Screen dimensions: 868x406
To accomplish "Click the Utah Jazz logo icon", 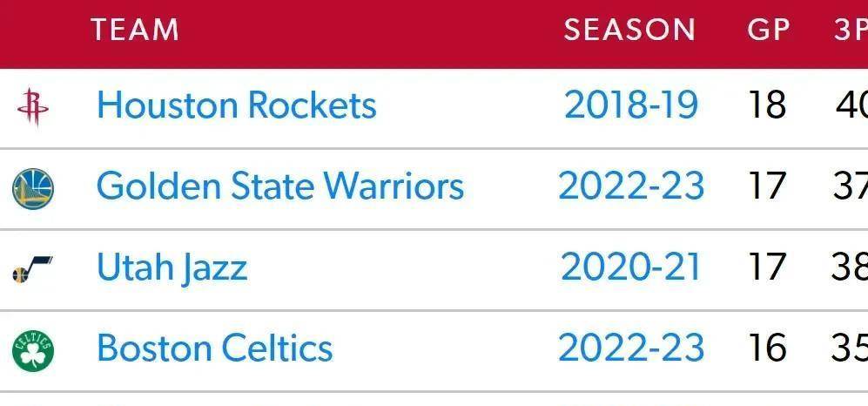I will point(32,269).
